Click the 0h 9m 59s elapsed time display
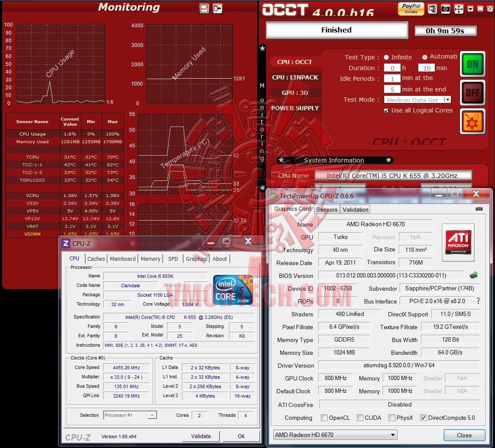This screenshot has width=495, height=448. tap(445, 31)
